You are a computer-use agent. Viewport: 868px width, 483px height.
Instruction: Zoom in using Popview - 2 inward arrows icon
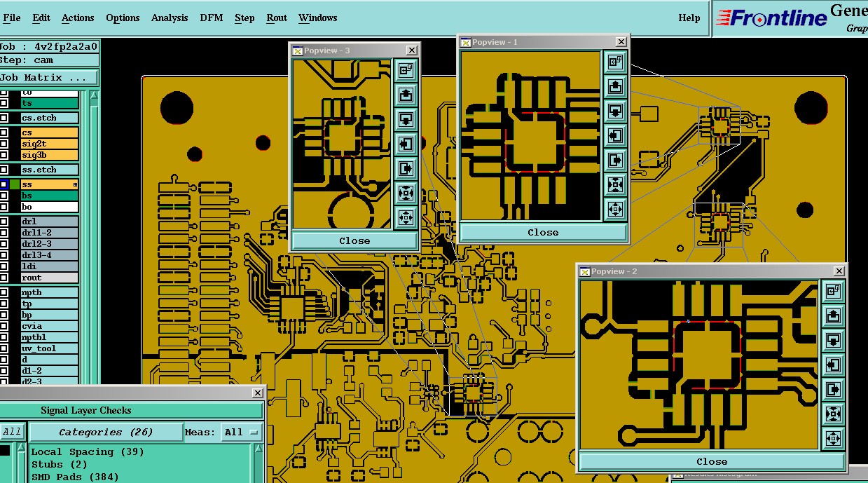tap(832, 414)
